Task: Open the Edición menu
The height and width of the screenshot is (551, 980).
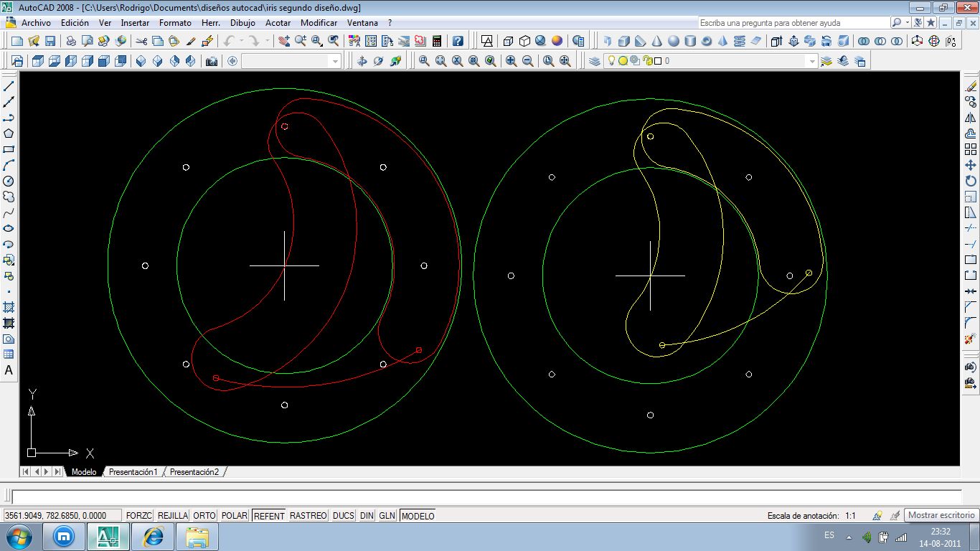Action: click(75, 22)
